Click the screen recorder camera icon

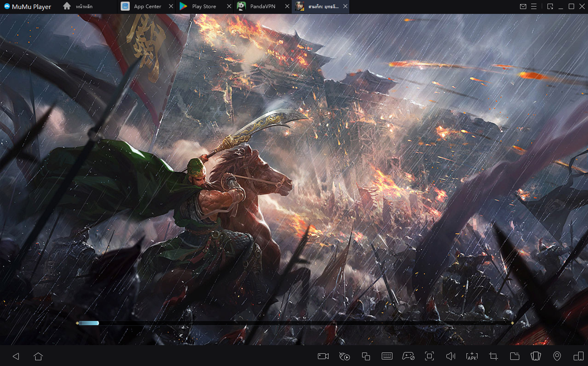(x=323, y=356)
